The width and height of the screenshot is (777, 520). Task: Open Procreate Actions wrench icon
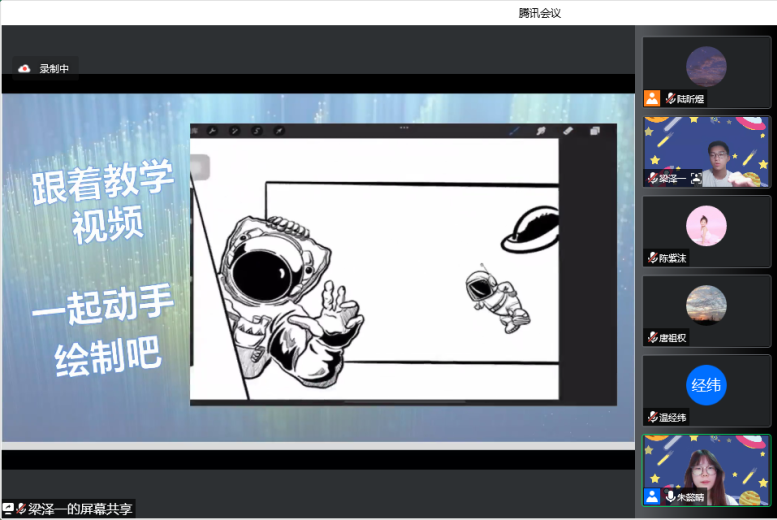pos(212,131)
